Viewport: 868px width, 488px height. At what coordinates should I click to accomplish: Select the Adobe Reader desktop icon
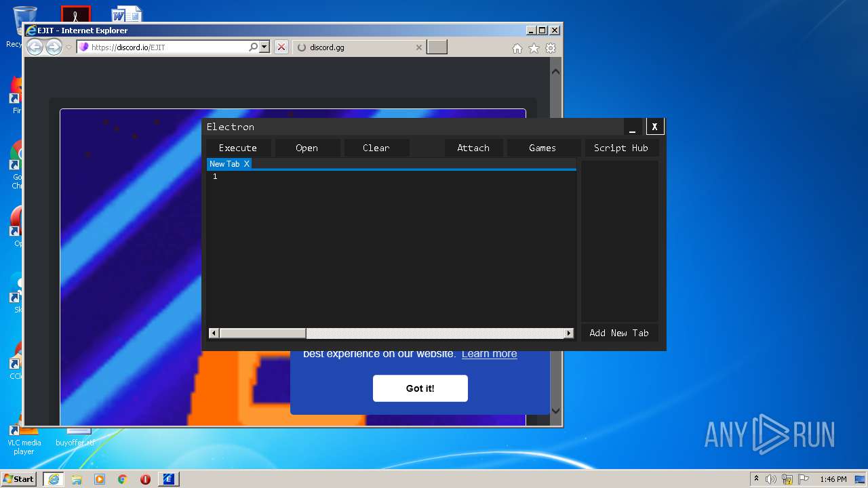click(75, 14)
